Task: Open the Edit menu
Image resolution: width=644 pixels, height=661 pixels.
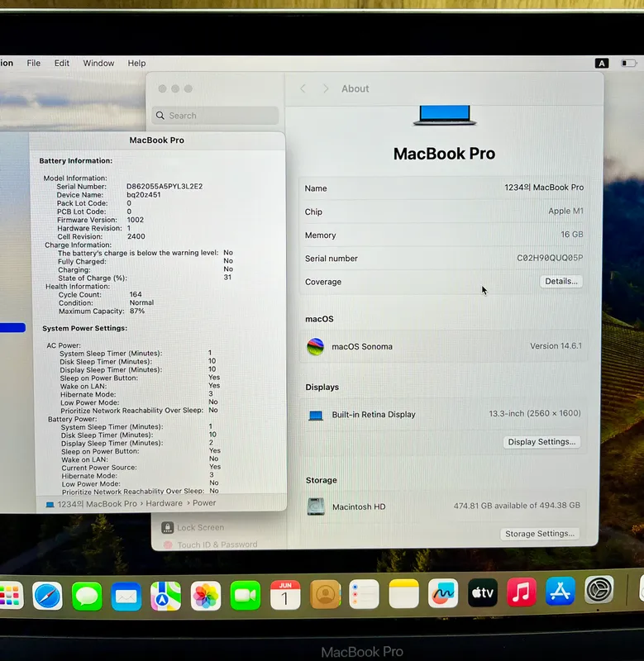Action: [61, 64]
